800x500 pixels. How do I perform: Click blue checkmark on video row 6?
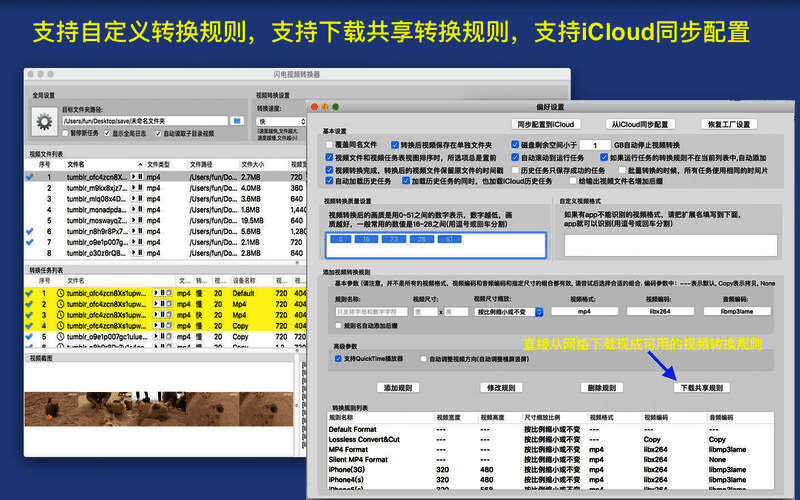pos(29,231)
